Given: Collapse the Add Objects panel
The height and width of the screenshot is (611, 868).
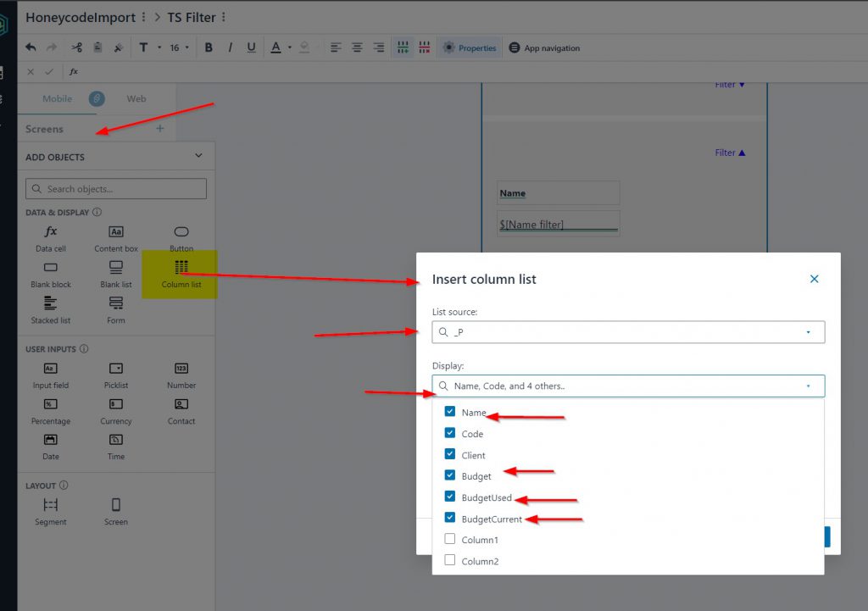Looking at the screenshot, I should (x=198, y=156).
